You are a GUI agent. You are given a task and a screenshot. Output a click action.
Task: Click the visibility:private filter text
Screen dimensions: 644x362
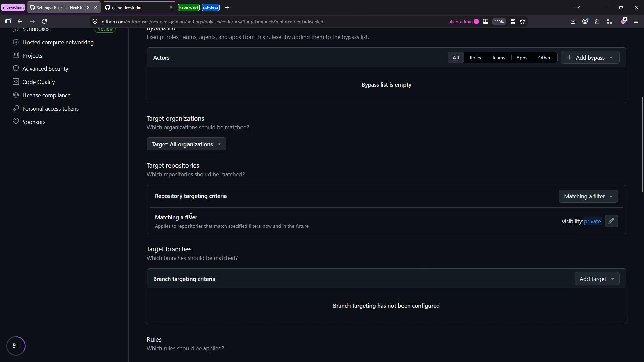pyautogui.click(x=581, y=222)
